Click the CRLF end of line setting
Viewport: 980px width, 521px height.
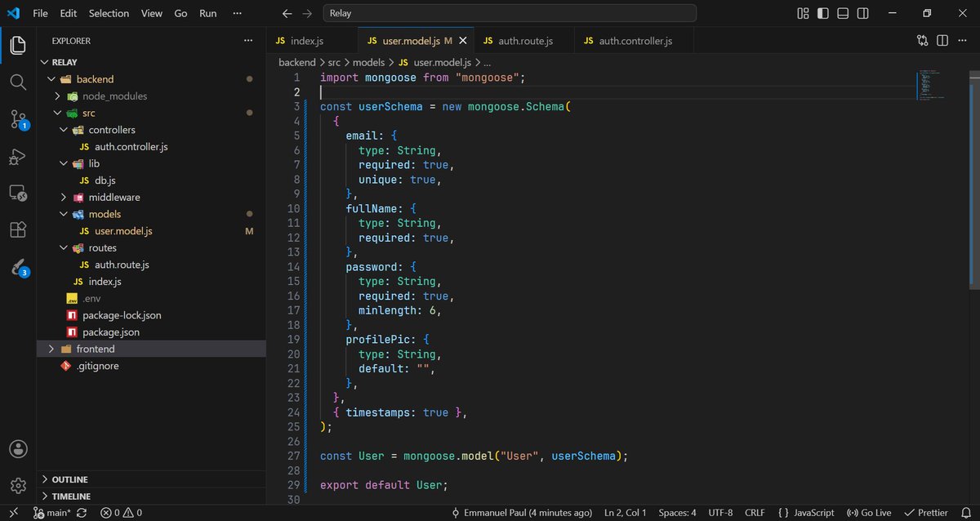pyautogui.click(x=755, y=513)
